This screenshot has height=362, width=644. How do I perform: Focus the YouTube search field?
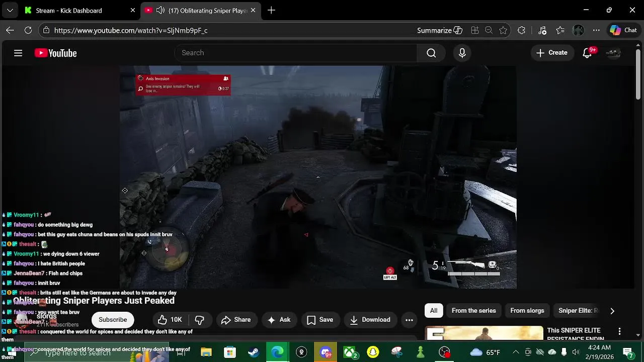click(x=296, y=53)
